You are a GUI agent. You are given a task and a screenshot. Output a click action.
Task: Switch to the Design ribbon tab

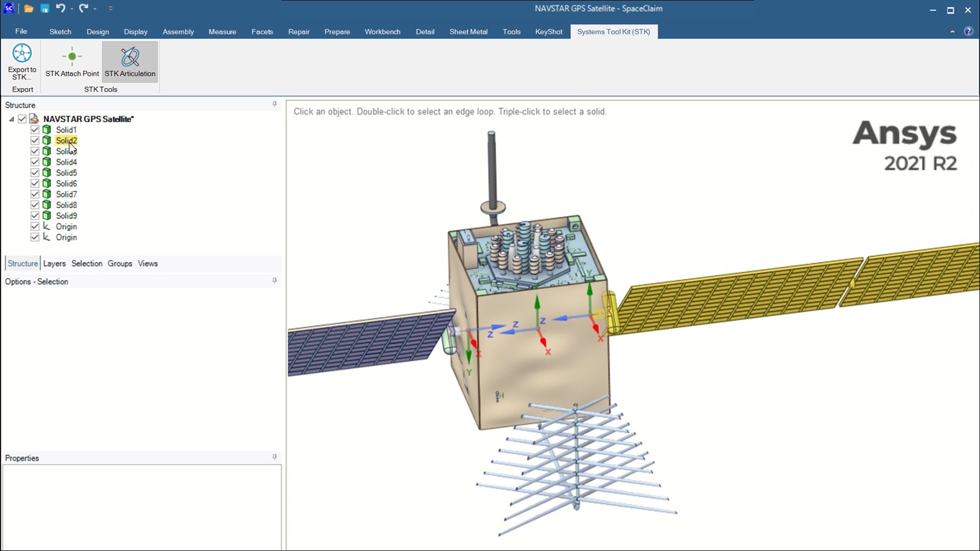(97, 32)
